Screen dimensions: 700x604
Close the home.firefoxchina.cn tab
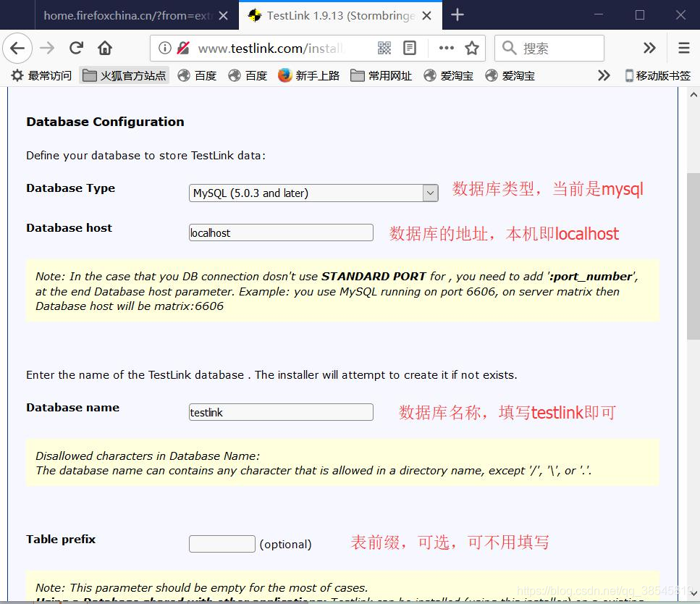[x=224, y=16]
